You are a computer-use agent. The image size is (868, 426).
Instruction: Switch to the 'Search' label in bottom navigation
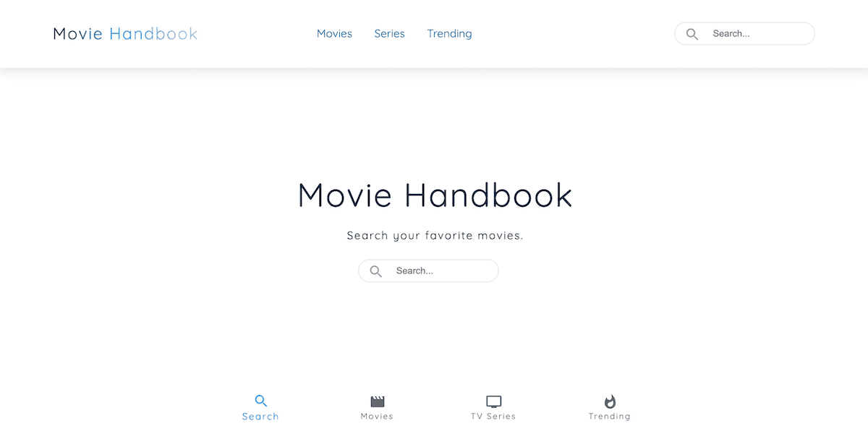coord(260,417)
